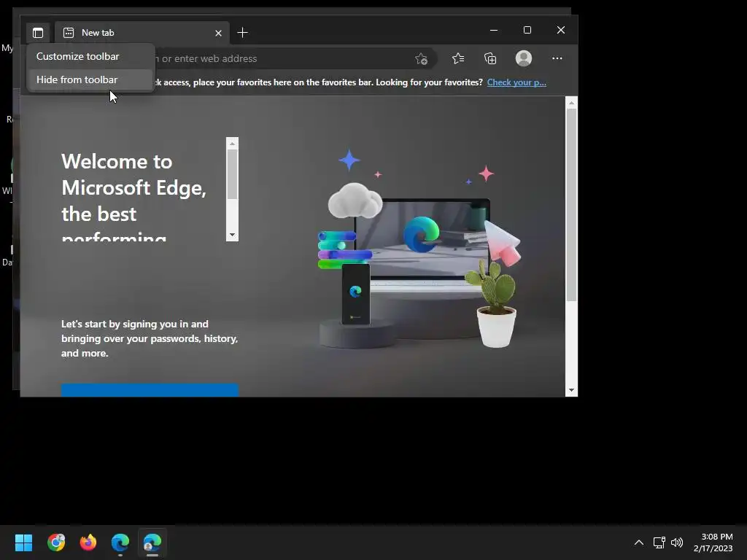Open the Collections icon
Viewport: 747px width, 560px height.
pos(490,58)
